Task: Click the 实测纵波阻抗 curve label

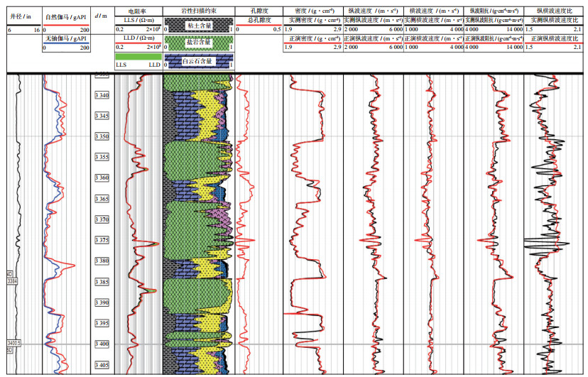Action: tap(493, 21)
